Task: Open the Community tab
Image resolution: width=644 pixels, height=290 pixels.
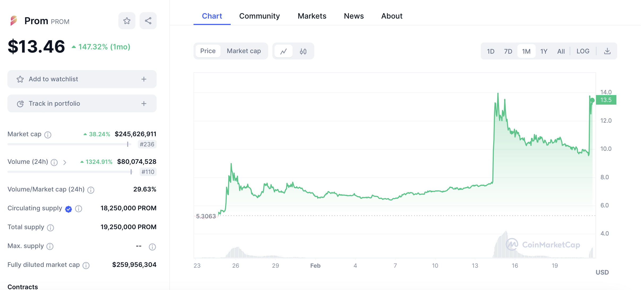Action: tap(259, 16)
